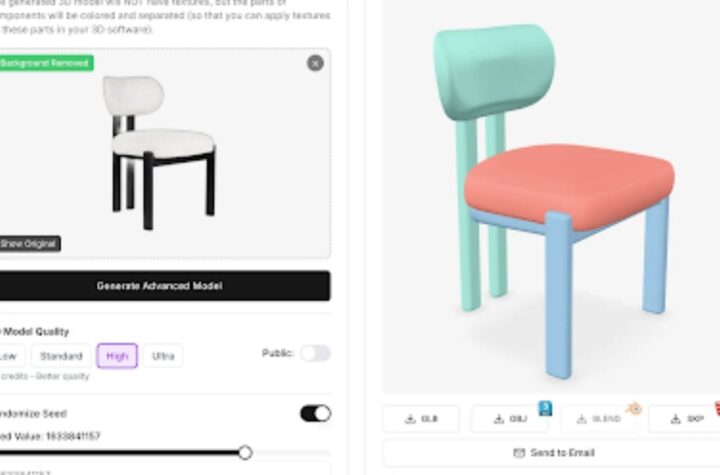
Task: Click the blue 3D file badge near OBJ
Action: [545, 408]
